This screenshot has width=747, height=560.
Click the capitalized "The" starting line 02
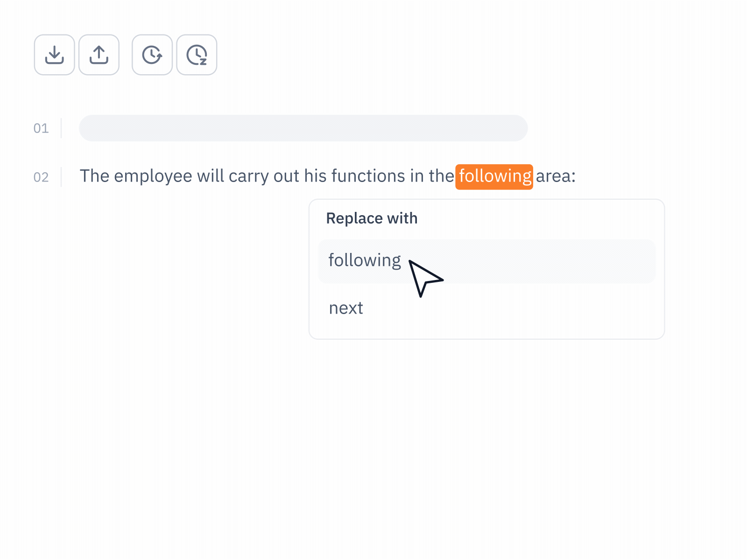point(94,176)
